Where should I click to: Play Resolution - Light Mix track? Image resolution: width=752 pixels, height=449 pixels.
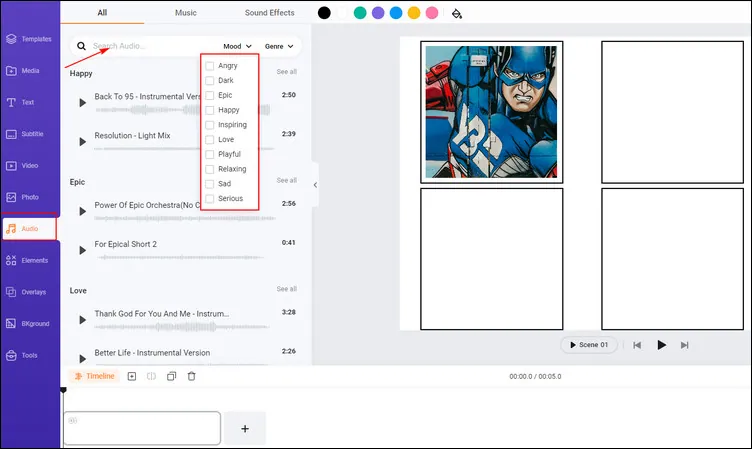tap(82, 142)
